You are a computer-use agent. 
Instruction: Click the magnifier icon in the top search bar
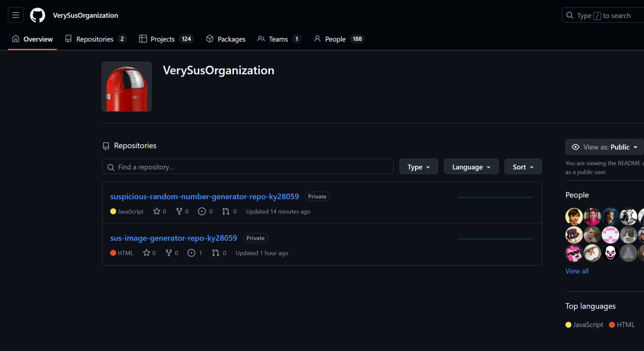[569, 15]
